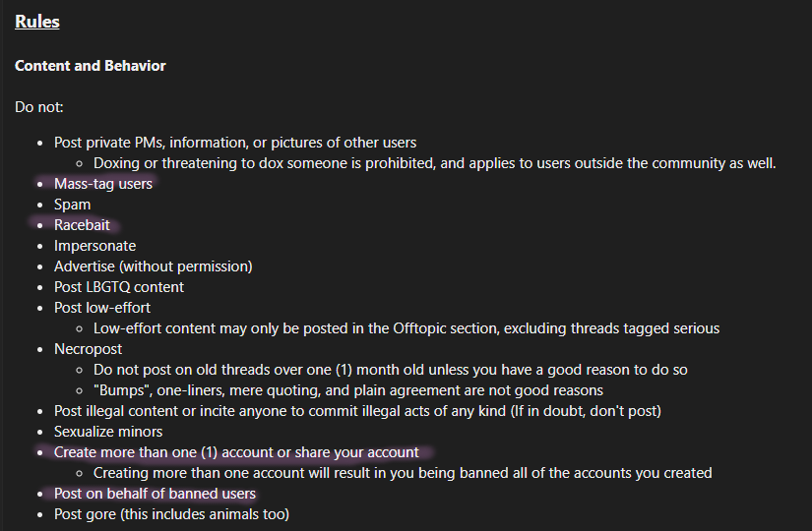
Task: Click the Necropost list item
Action: 88,349
